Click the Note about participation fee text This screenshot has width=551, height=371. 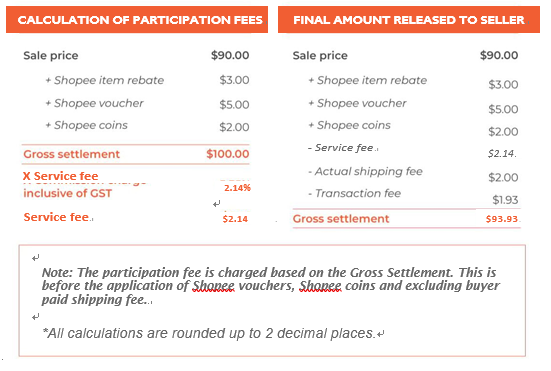[271, 286]
